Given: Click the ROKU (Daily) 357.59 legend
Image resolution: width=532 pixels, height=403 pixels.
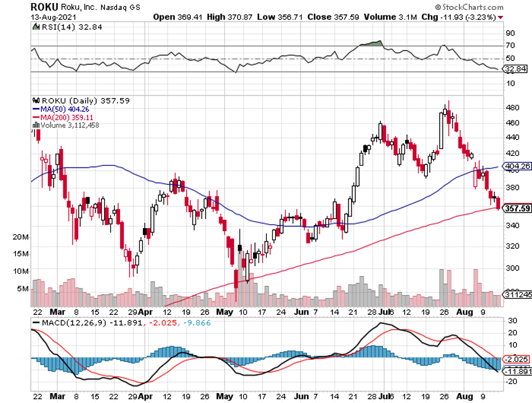Looking at the screenshot, I should (x=86, y=100).
